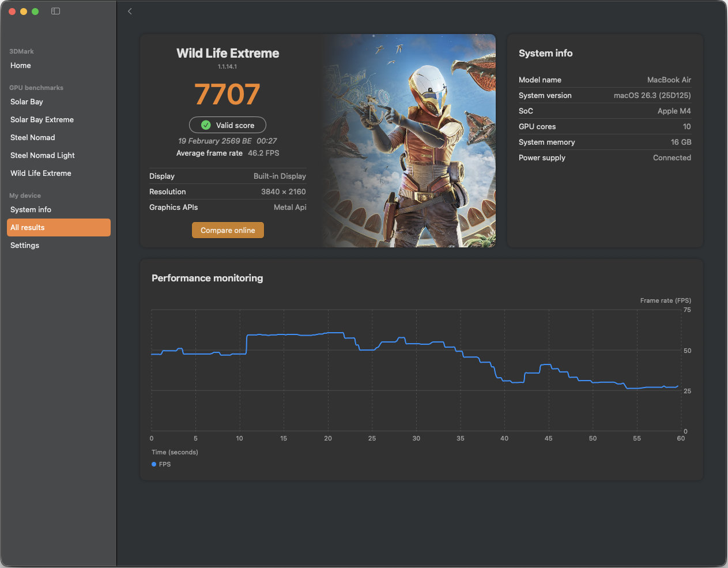Click the Wild Life Extreme artwork image

pos(409,141)
